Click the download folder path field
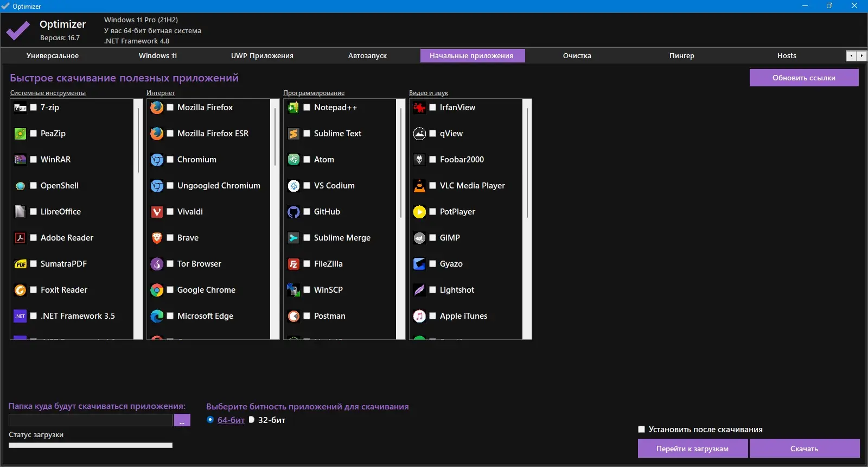The image size is (868, 467). (91, 420)
